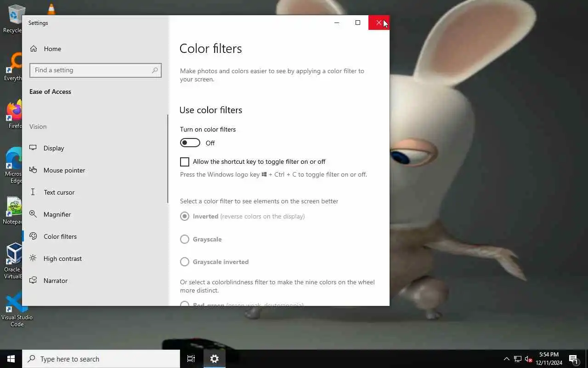The image size is (588, 368).
Task: Show hidden system tray icons
Action: click(x=506, y=359)
